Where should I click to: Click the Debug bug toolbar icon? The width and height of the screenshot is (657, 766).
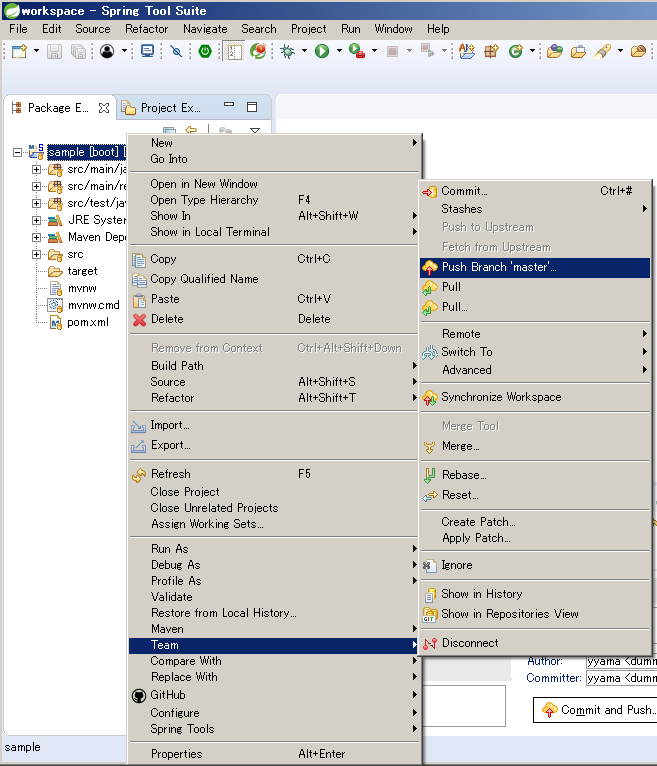click(288, 51)
